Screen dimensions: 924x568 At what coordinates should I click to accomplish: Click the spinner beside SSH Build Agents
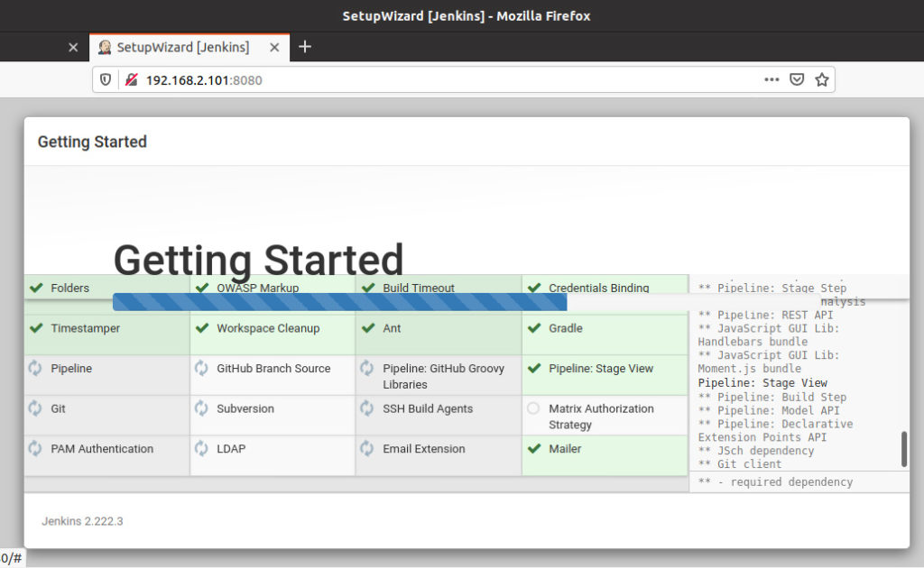click(367, 408)
